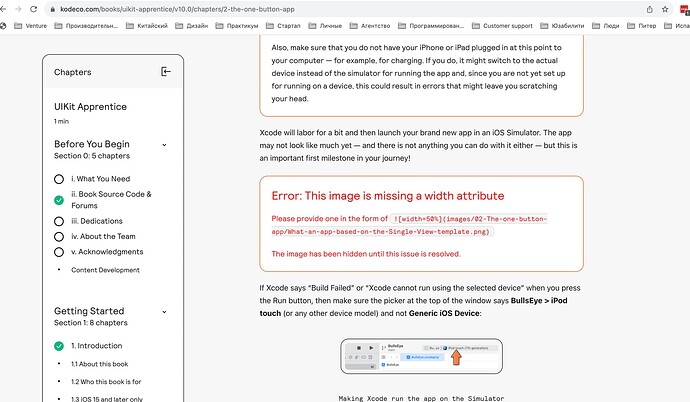This screenshot has height=402, width=690.
Task: Collapse the 'Before You Begin' section
Action: 166,145
